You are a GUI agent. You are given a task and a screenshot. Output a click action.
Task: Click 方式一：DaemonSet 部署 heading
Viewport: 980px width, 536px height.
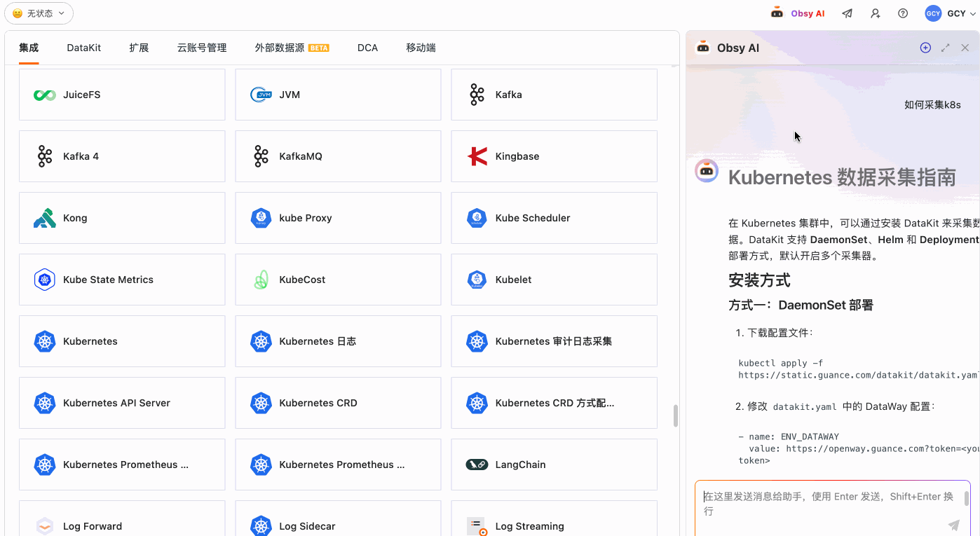(801, 305)
